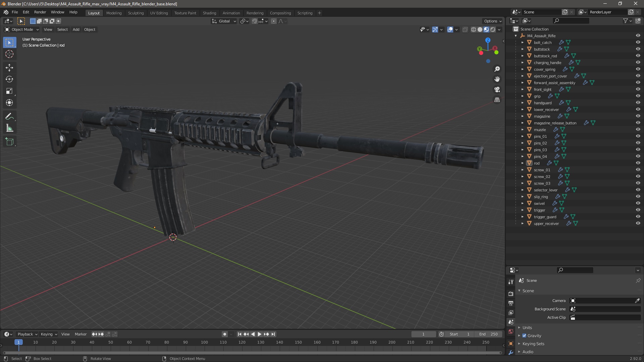This screenshot has height=362, width=644.
Task: Hide the magazine object via eye icon
Action: click(638, 116)
